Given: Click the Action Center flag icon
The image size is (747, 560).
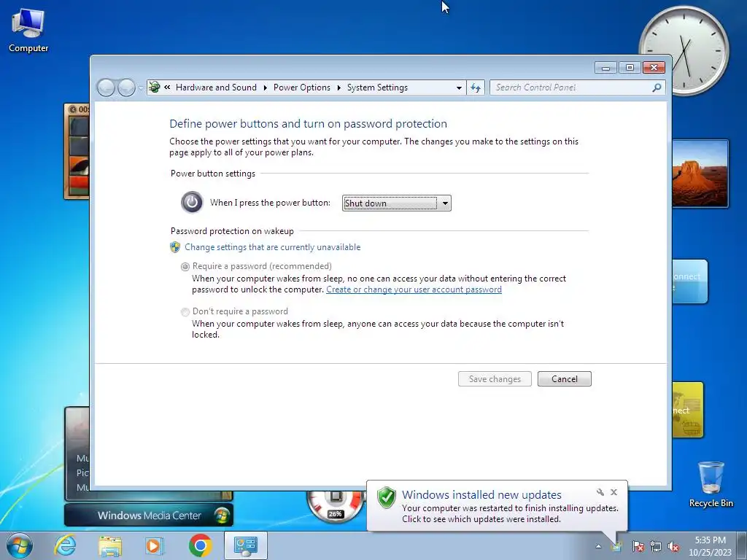Looking at the screenshot, I should 638,546.
